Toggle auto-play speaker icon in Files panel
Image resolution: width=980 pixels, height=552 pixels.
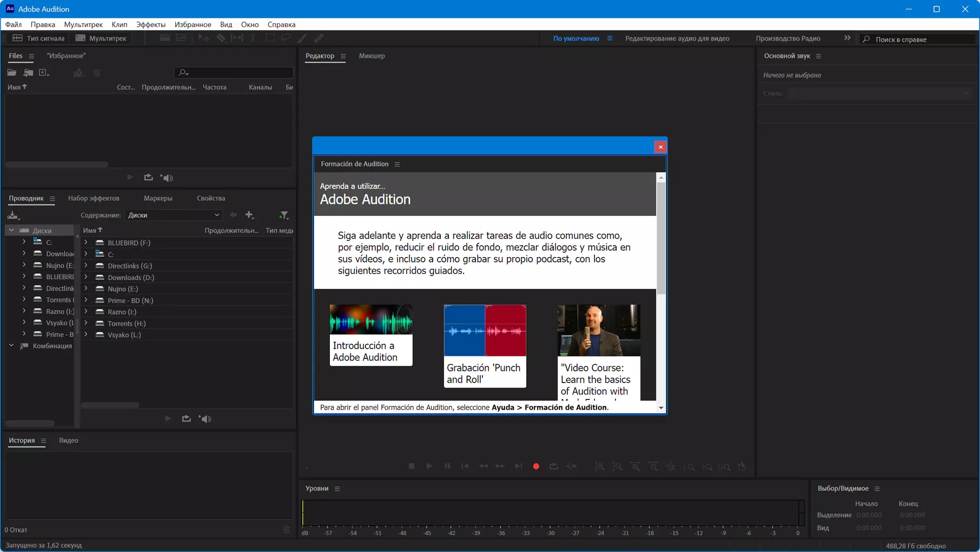click(167, 178)
